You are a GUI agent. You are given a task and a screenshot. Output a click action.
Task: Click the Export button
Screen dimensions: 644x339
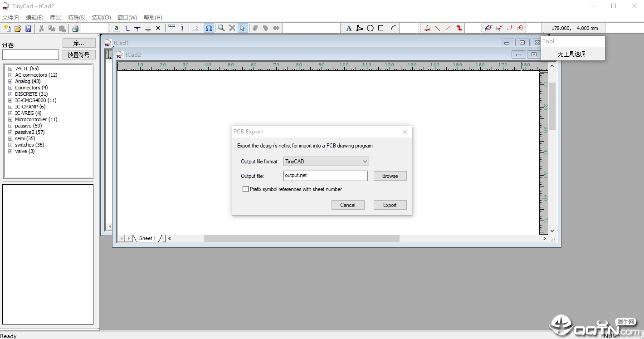click(390, 205)
